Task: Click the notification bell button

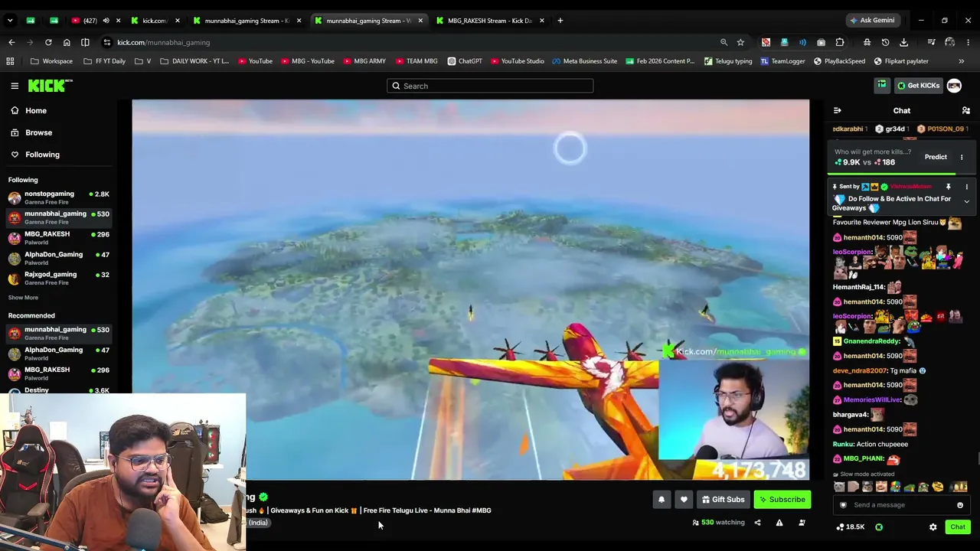Action: pyautogui.click(x=661, y=500)
